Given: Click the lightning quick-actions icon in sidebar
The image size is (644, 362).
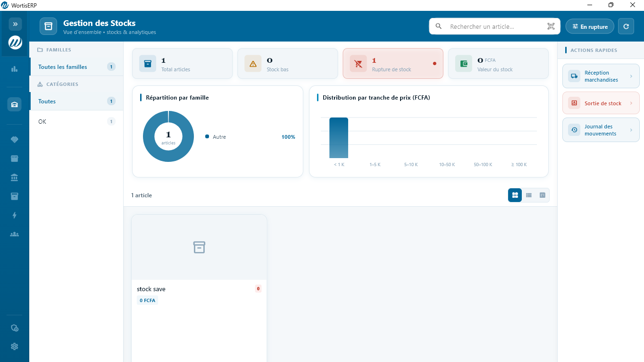Looking at the screenshot, I should [x=14, y=215].
